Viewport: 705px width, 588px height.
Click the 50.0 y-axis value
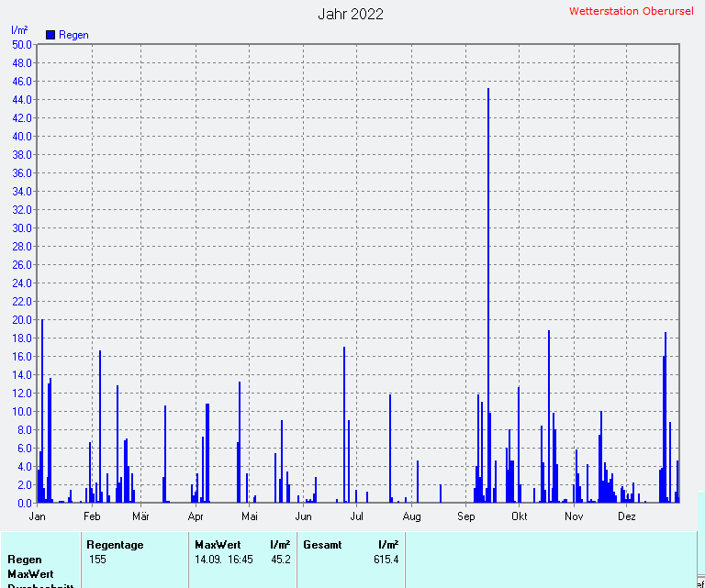pos(22,45)
